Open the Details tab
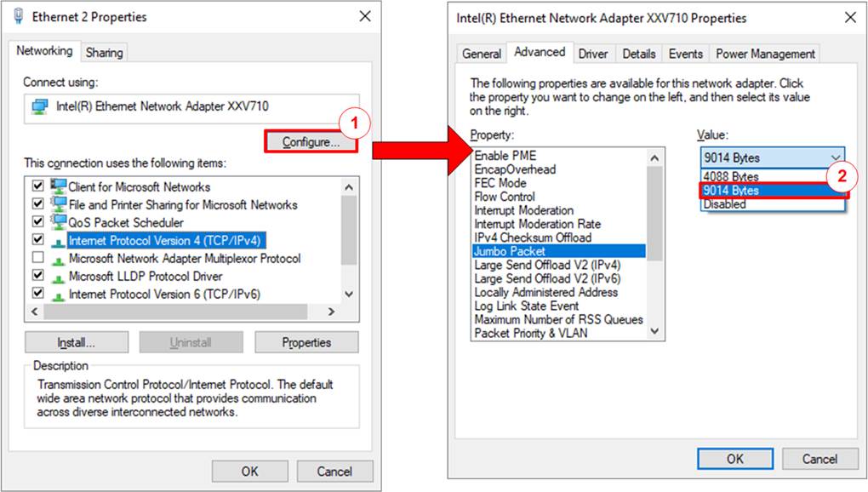 pos(639,54)
